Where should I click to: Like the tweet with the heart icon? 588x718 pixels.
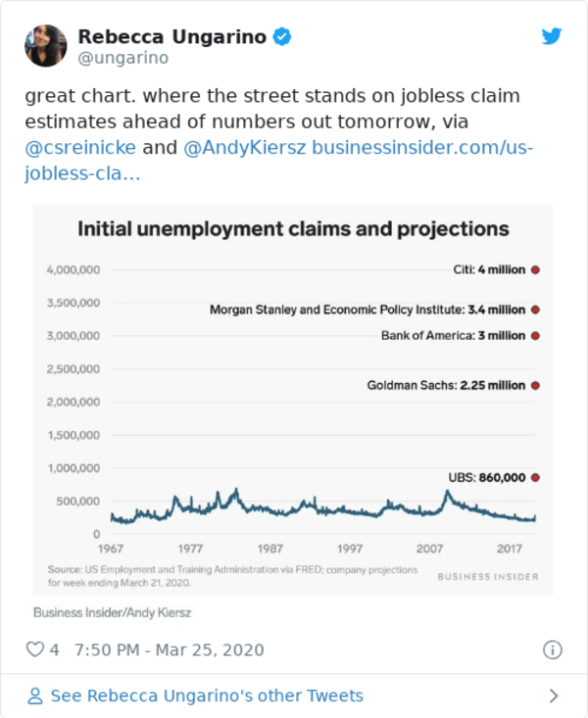[35, 649]
